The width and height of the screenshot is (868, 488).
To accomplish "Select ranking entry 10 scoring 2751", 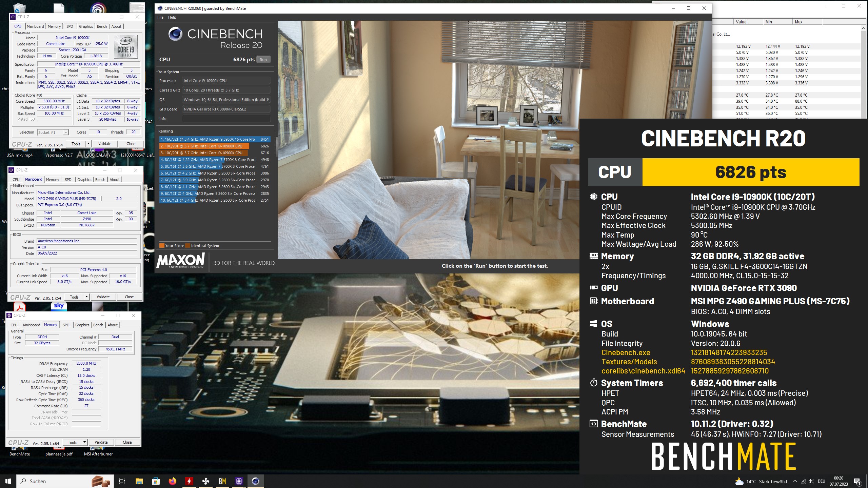I will tap(215, 200).
